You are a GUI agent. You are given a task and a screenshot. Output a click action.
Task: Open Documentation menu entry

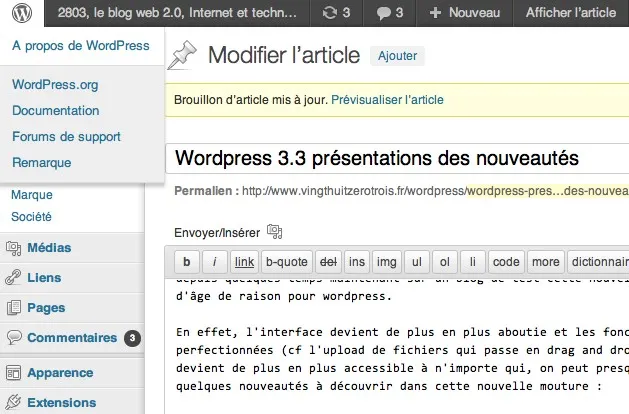pos(55,110)
